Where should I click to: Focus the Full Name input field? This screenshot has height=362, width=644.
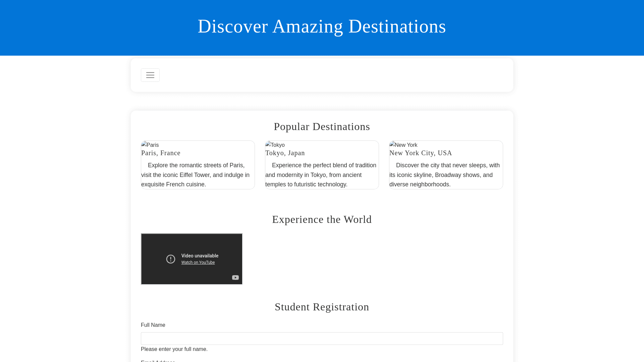[322, 339]
